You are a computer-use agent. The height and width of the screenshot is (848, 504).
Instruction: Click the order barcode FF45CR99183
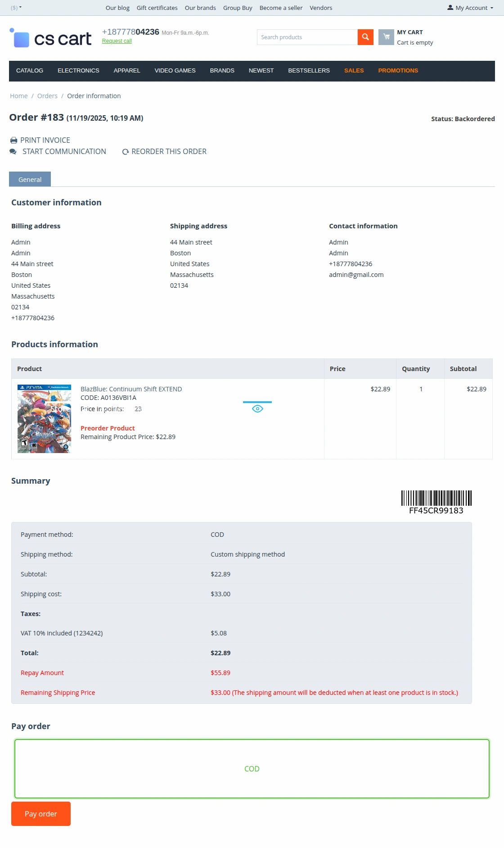click(436, 502)
